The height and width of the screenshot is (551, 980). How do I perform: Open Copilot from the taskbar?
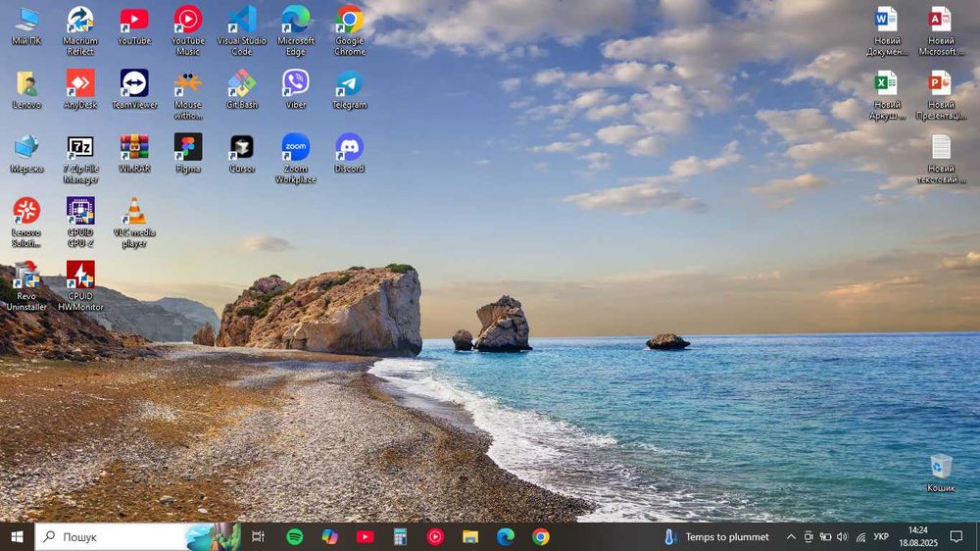pos(329,536)
